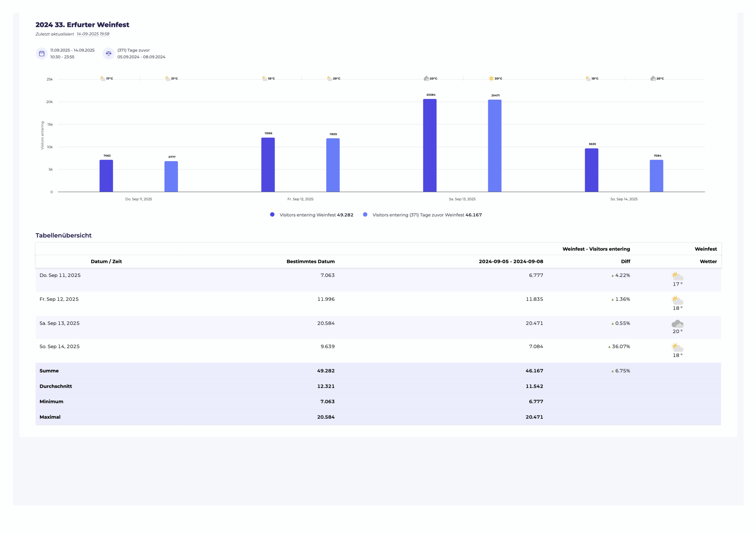The height and width of the screenshot is (534, 756).
Task: Click the Bestimmtes Datum column header
Action: click(310, 262)
